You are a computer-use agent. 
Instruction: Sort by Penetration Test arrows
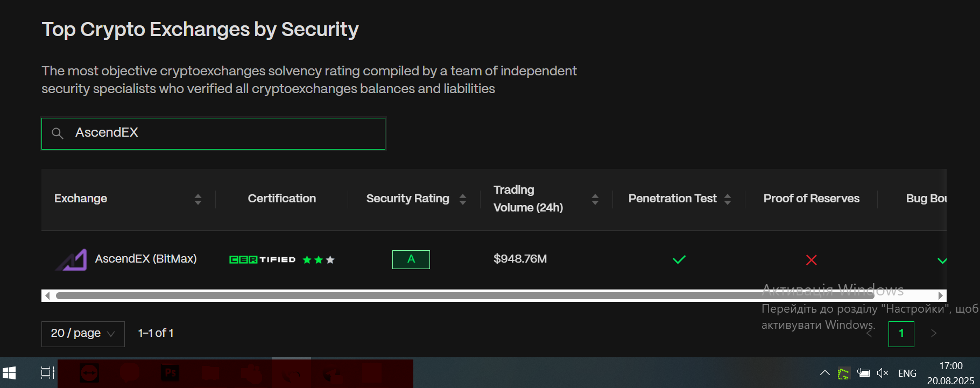click(x=728, y=199)
